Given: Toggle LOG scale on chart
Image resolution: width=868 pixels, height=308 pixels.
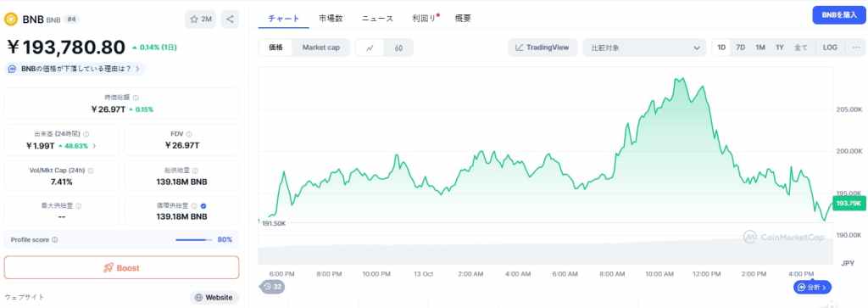Looking at the screenshot, I should tap(830, 48).
